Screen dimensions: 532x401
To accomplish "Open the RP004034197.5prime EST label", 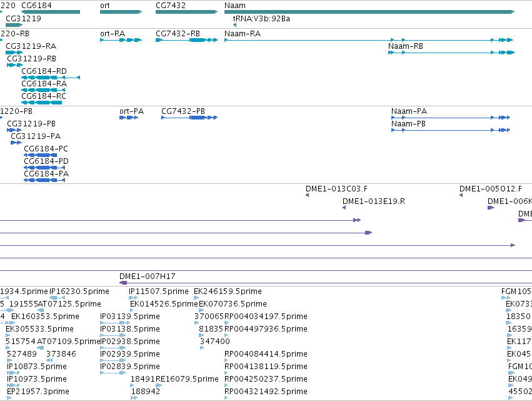I will [266, 317].
